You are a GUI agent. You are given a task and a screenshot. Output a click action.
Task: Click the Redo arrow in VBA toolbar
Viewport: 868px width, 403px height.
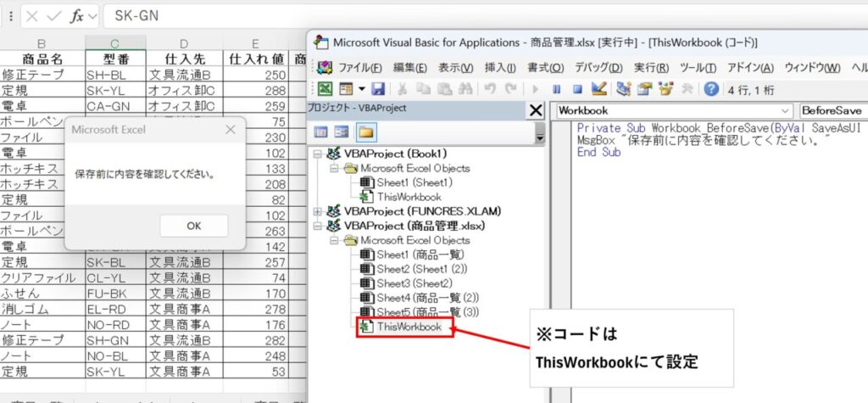[511, 89]
